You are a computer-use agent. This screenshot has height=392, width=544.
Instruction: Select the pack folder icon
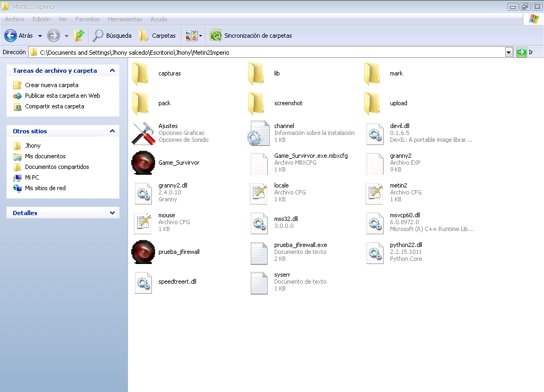[x=140, y=103]
